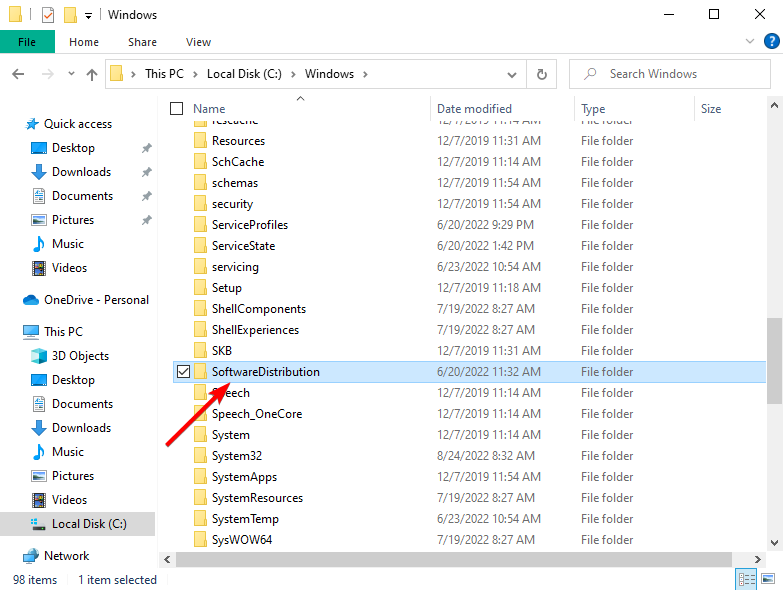783x590 pixels.
Task: Click the vertical scrollbar thumb
Action: pos(774,360)
